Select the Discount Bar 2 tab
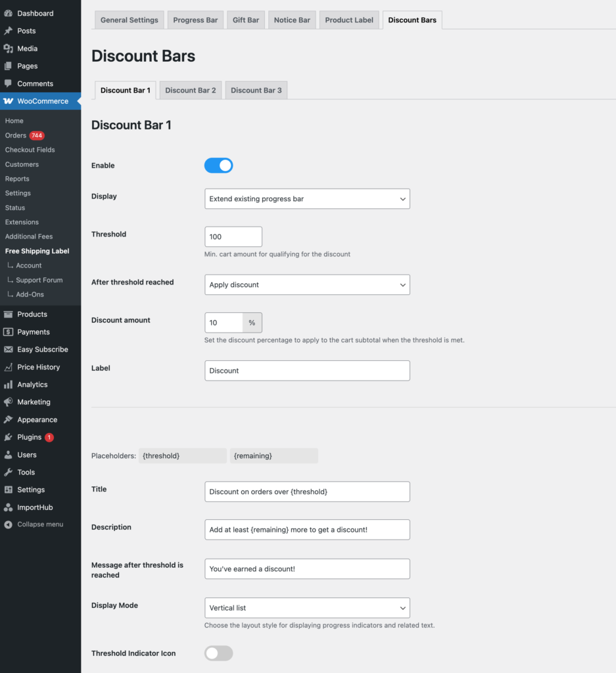This screenshot has width=616, height=673. tap(190, 90)
